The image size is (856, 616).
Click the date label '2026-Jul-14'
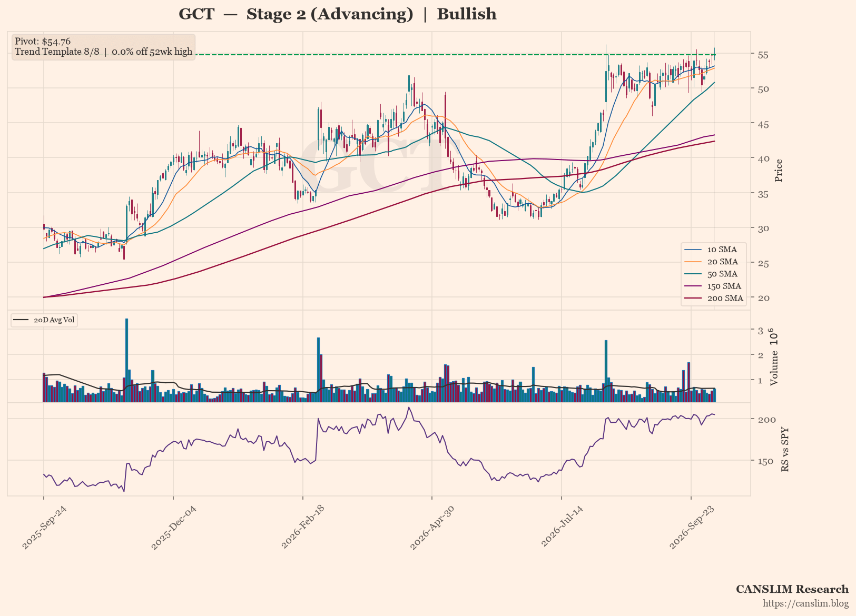562,527
